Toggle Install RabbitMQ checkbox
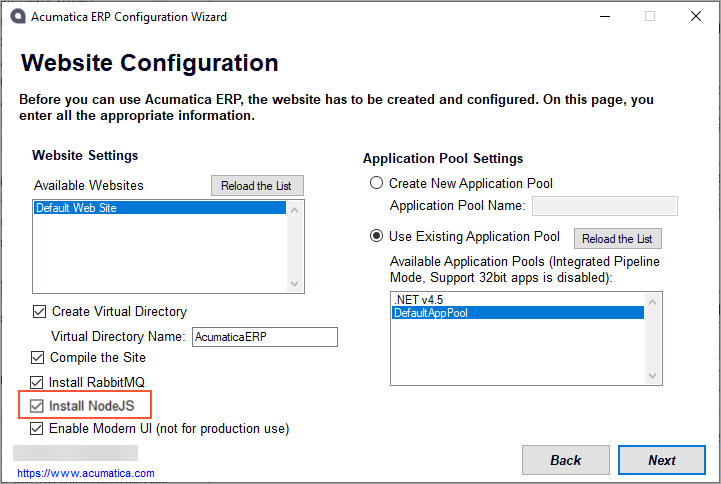Viewport: 721px width, 484px height. pos(37,382)
